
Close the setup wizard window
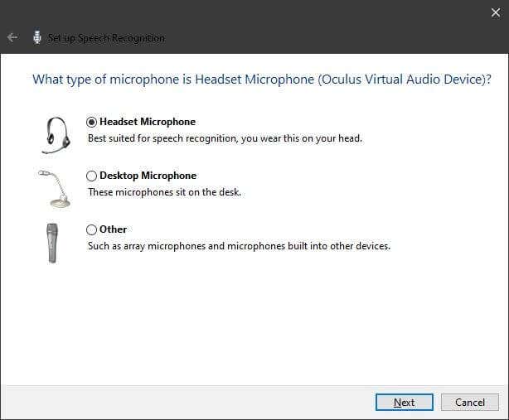click(496, 12)
